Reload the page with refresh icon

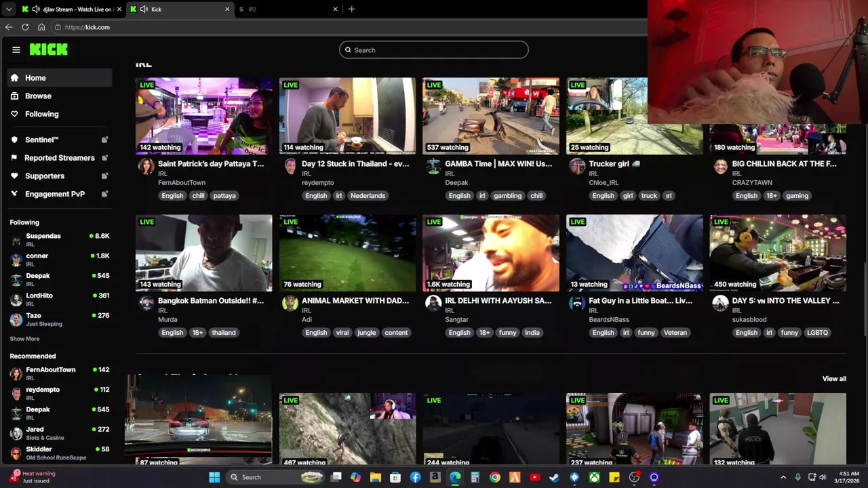25,27
